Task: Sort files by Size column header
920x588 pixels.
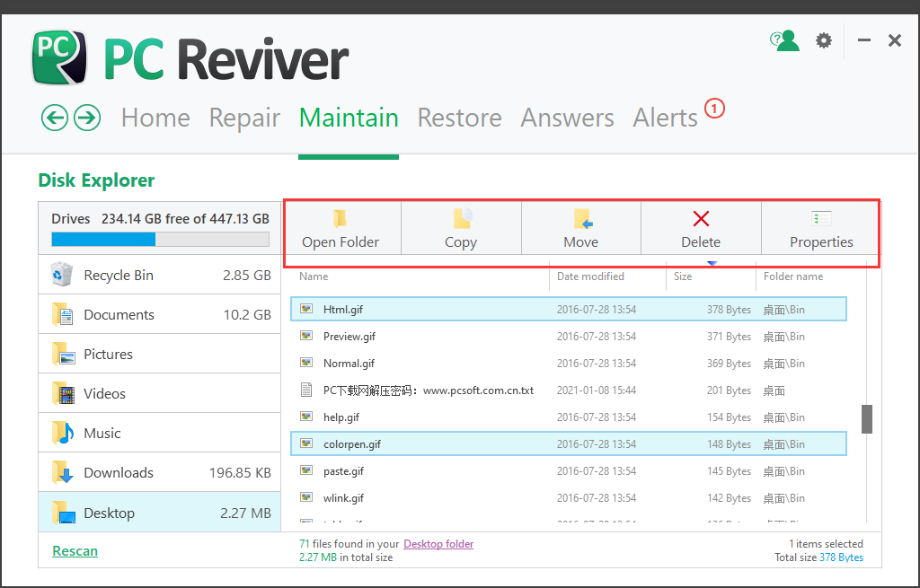Action: click(683, 276)
